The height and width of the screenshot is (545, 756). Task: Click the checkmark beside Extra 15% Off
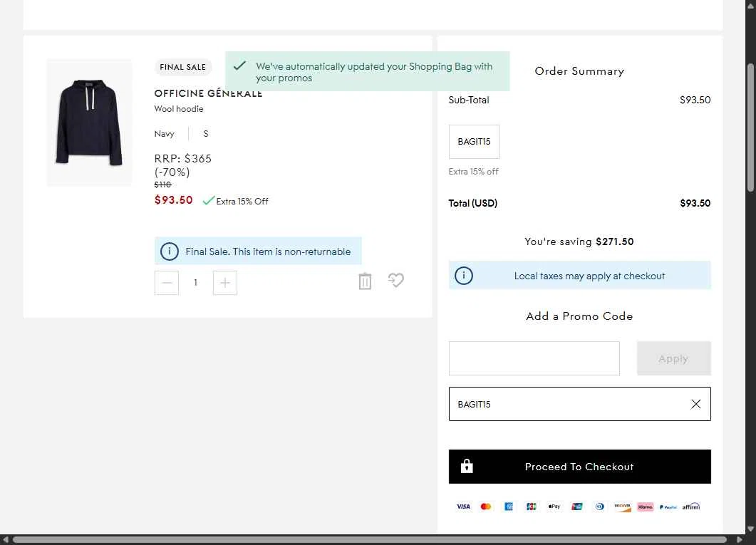(208, 200)
